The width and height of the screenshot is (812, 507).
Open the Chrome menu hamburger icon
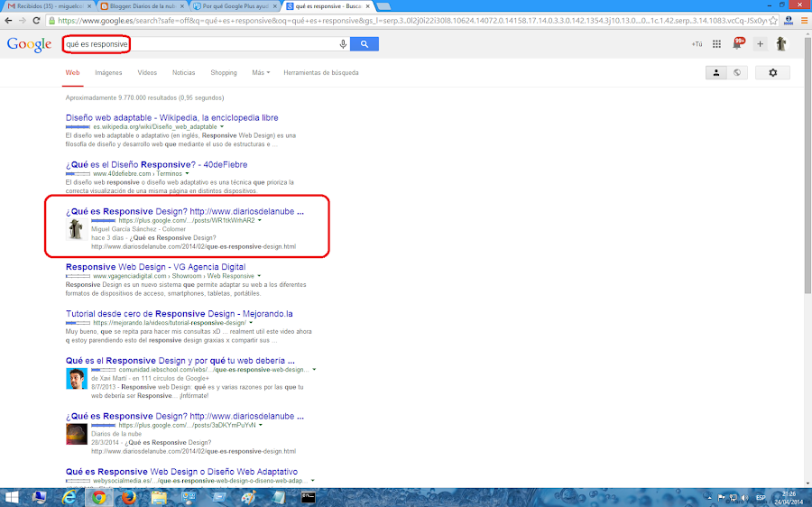[x=804, y=21]
